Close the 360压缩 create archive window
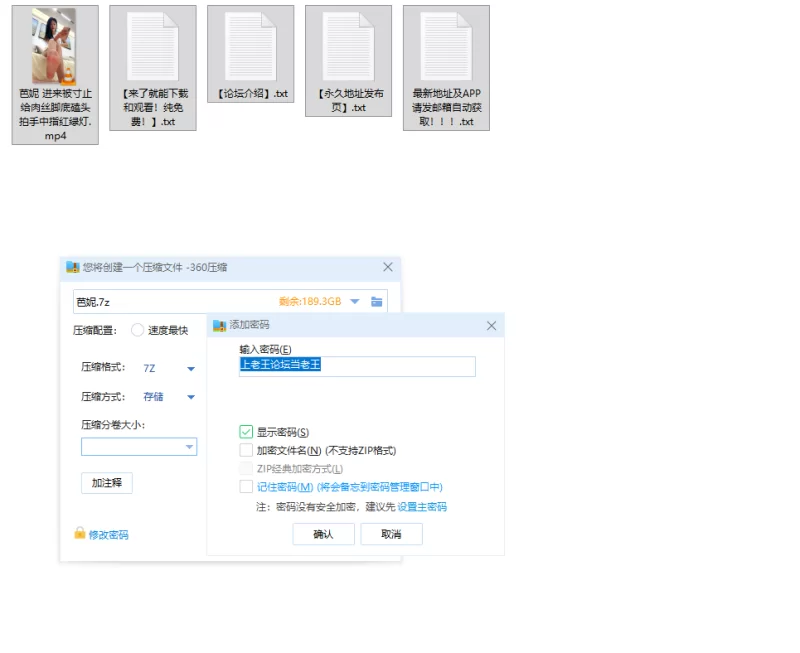 [x=388, y=267]
